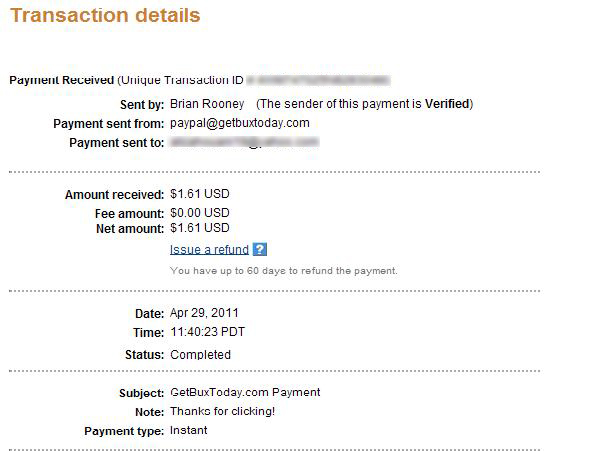Screen dimensions: 594x451
Task: Select the sender name Brian Rooney
Action: coord(207,104)
